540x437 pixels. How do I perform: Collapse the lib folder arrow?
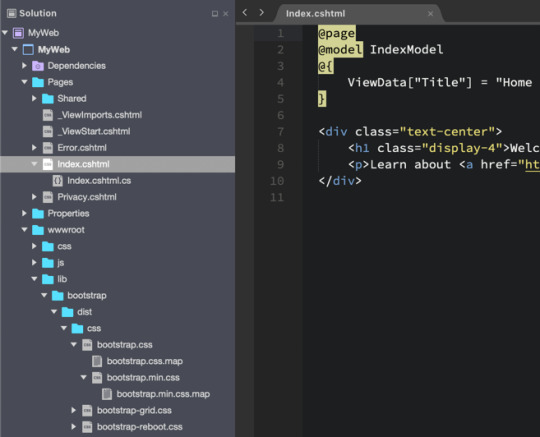[x=34, y=279]
